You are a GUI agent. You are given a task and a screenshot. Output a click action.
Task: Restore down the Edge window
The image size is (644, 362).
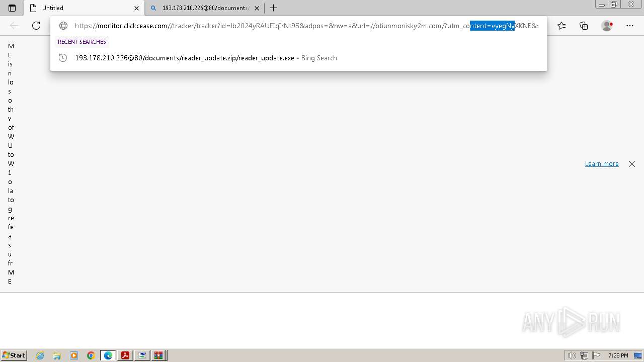(x=614, y=5)
